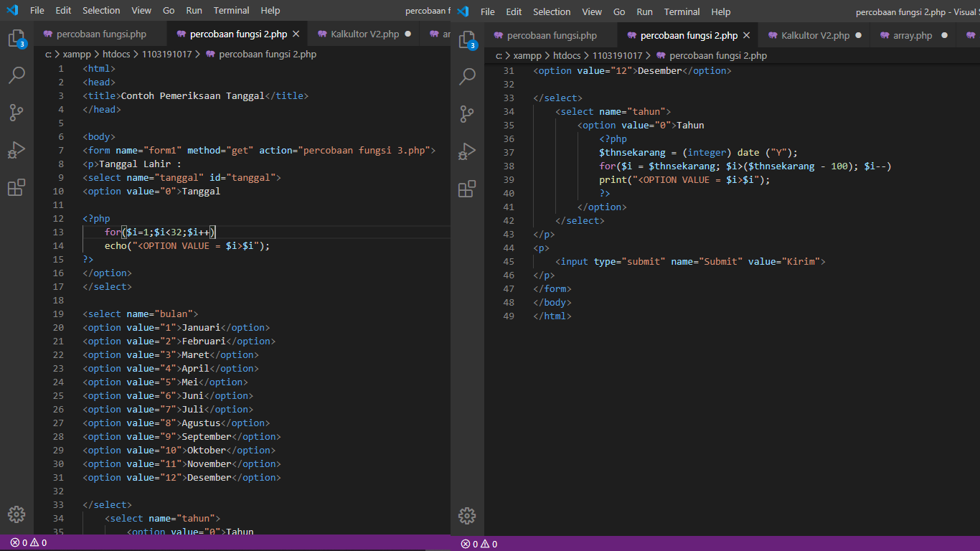Open Go menu in left window
This screenshot has height=551, width=980.
click(x=169, y=11)
